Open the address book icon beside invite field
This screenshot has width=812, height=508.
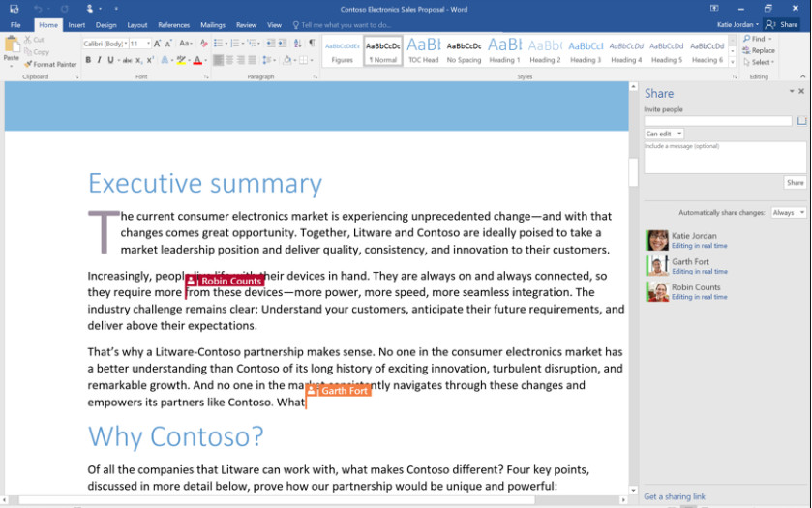(x=801, y=121)
